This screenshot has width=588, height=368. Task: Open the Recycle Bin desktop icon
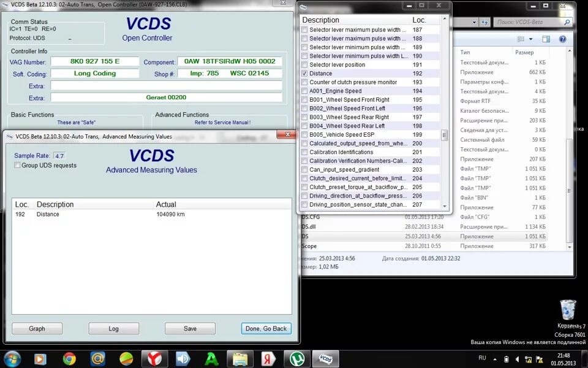568,314
